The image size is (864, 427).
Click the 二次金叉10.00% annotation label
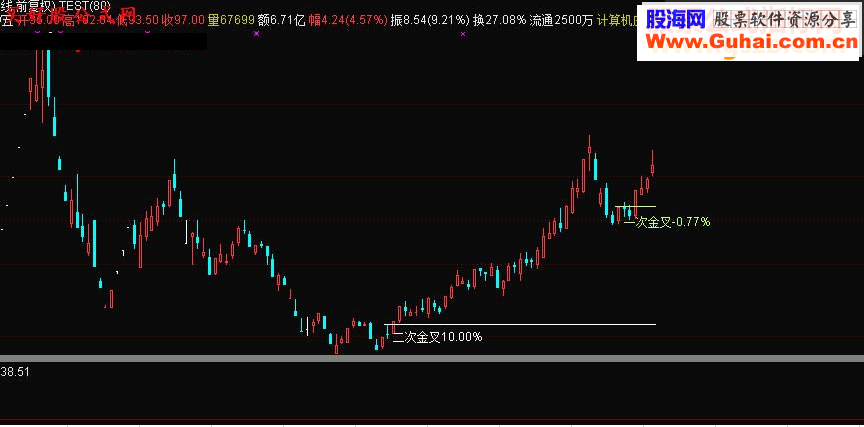(x=438, y=337)
